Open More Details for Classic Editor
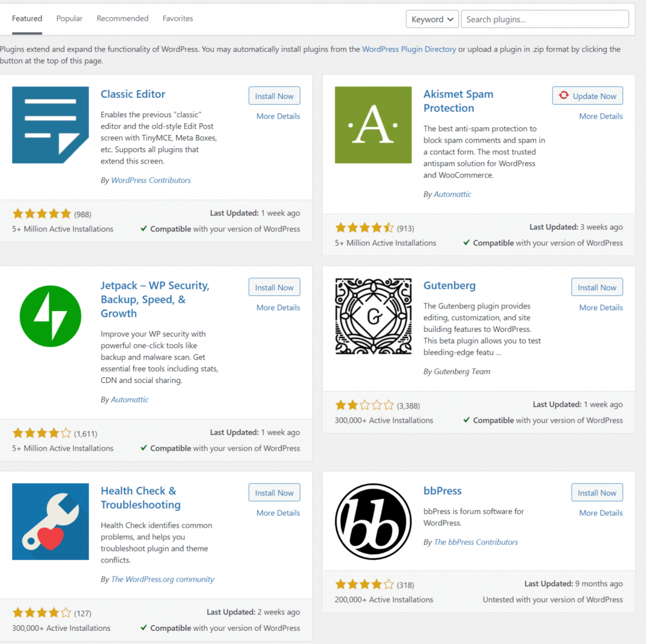This screenshot has height=644, width=646. point(278,116)
